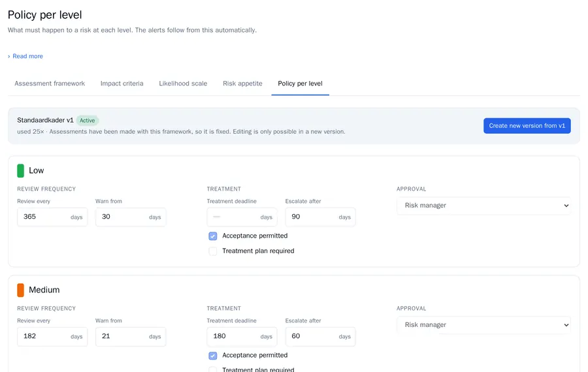
Task: Open Medium level Approval dropdown
Action: [x=483, y=325]
